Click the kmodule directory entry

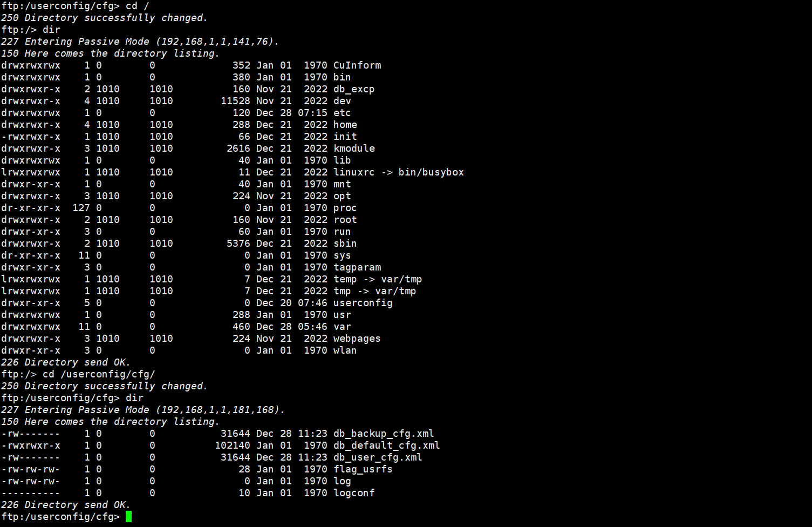[353, 148]
